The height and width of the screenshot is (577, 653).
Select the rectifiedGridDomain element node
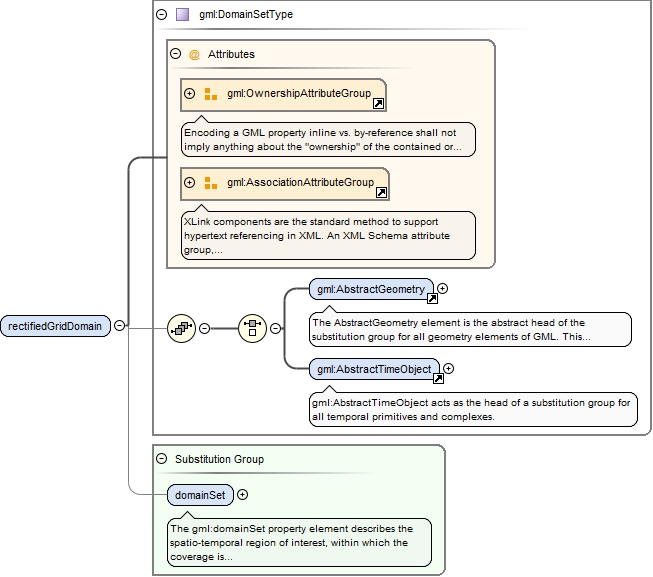click(55, 326)
